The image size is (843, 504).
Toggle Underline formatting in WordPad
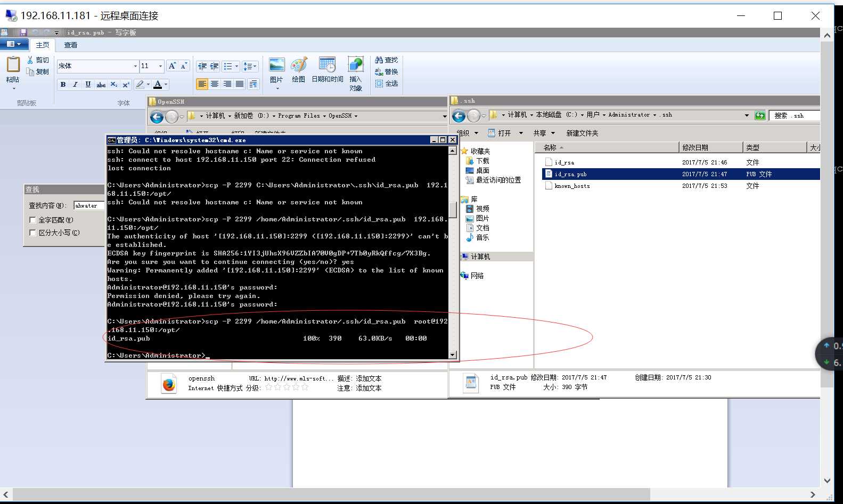88,84
